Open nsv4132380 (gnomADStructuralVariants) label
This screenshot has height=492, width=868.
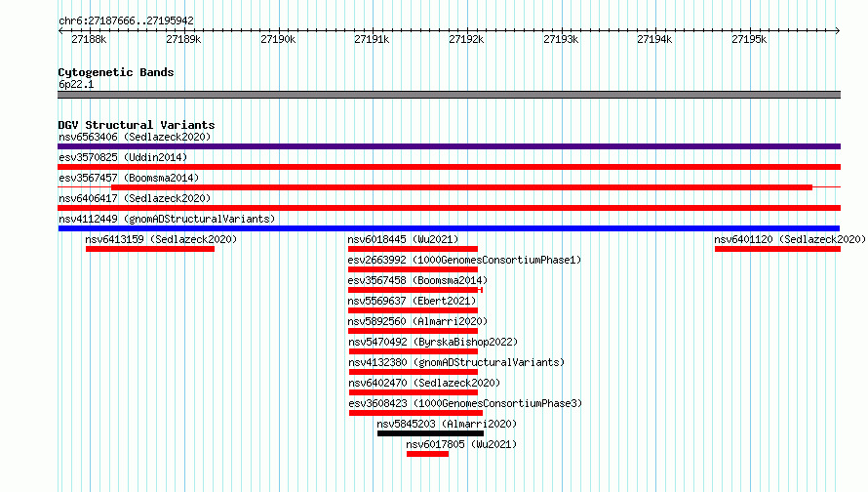[456, 362]
